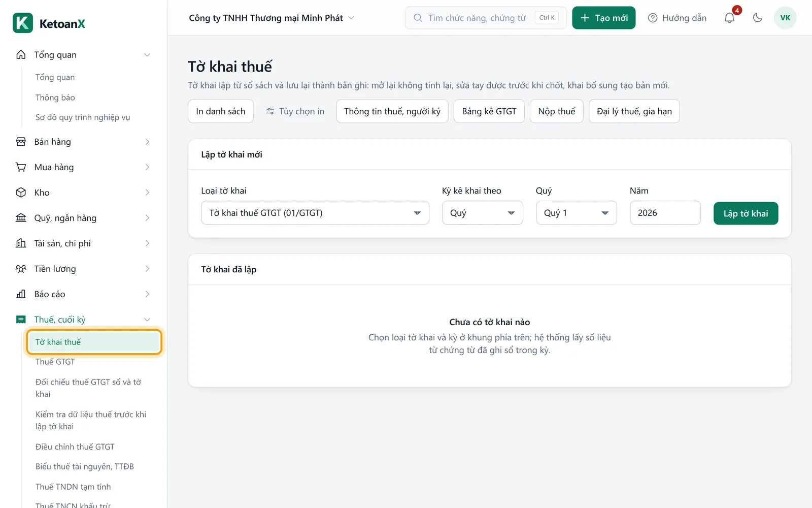812x508 pixels.
Task: Open the company switcher Minh Phát
Action: point(272,18)
